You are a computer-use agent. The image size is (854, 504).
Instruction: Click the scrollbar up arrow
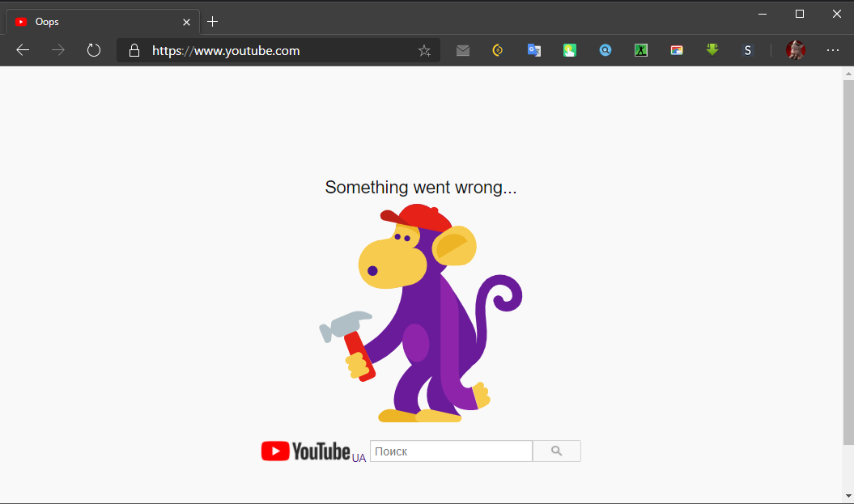[x=848, y=73]
